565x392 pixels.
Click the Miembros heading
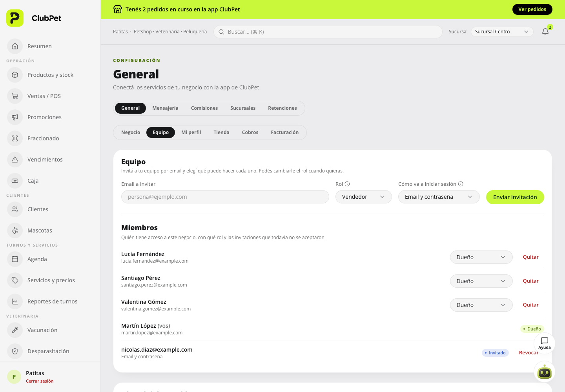point(139,228)
